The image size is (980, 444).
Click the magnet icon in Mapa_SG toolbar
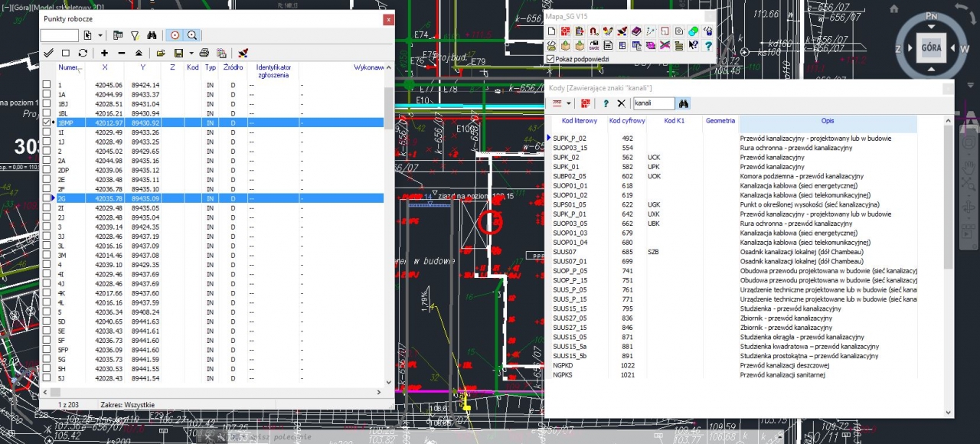(594, 31)
